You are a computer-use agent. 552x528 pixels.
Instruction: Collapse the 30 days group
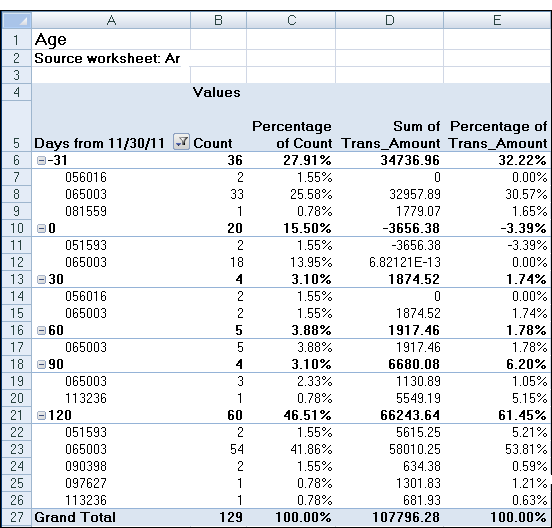(x=41, y=279)
